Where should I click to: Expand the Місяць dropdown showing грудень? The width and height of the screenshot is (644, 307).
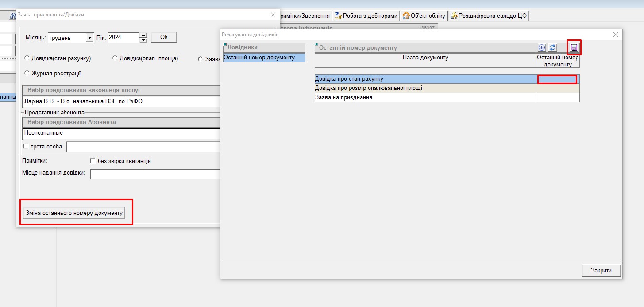click(89, 38)
